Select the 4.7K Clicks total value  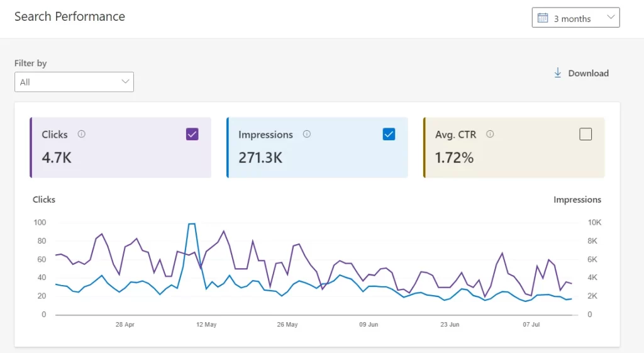(57, 158)
